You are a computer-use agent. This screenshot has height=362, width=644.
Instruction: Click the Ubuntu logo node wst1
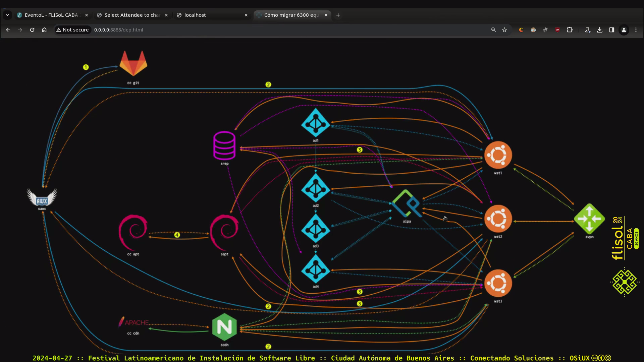(498, 155)
